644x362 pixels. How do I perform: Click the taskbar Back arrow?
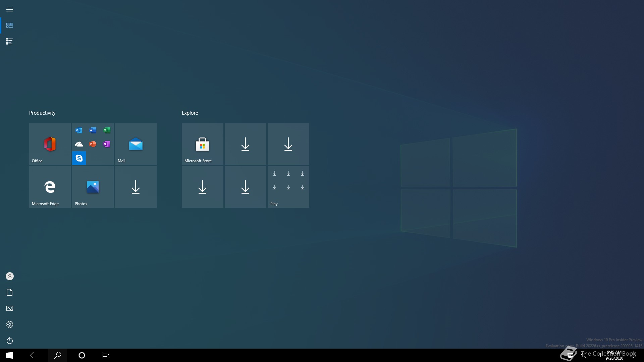tap(34, 355)
